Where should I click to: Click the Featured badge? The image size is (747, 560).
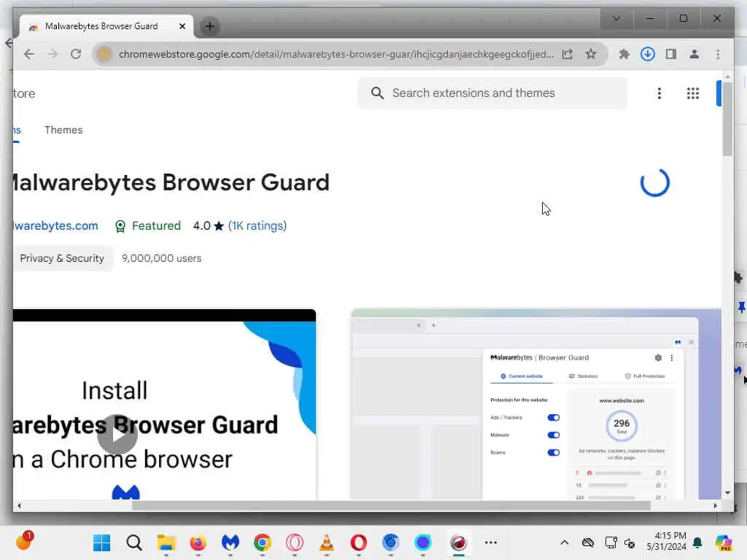coord(147,226)
